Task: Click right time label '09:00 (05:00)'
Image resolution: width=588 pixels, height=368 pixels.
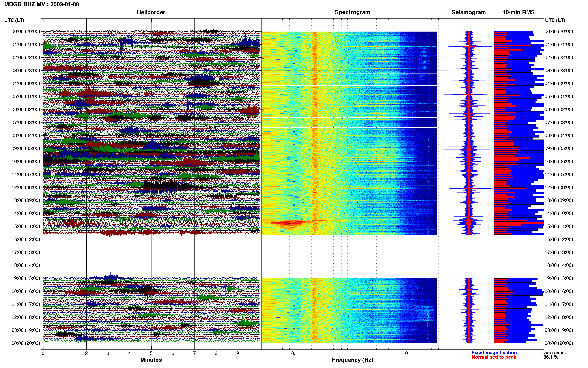Action: (559, 148)
